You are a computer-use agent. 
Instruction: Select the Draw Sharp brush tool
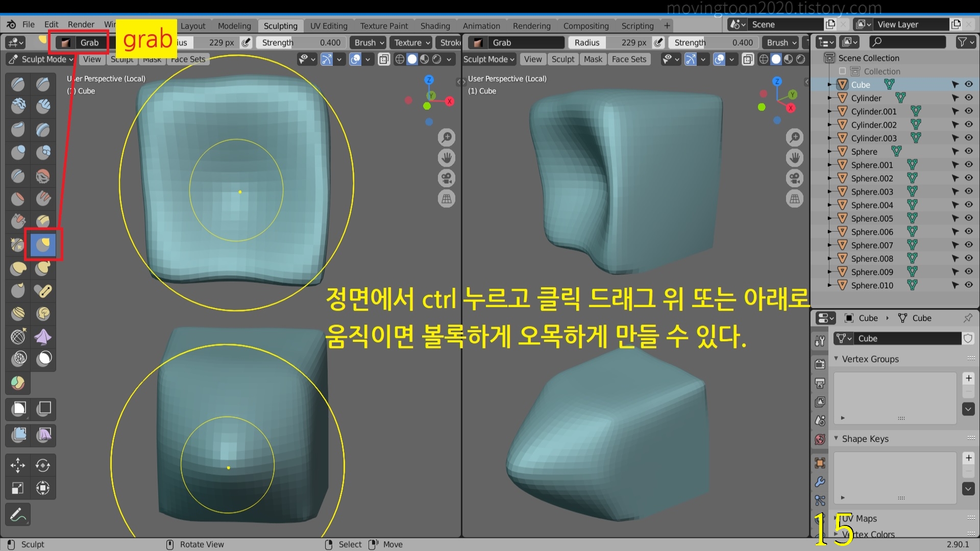click(x=43, y=84)
